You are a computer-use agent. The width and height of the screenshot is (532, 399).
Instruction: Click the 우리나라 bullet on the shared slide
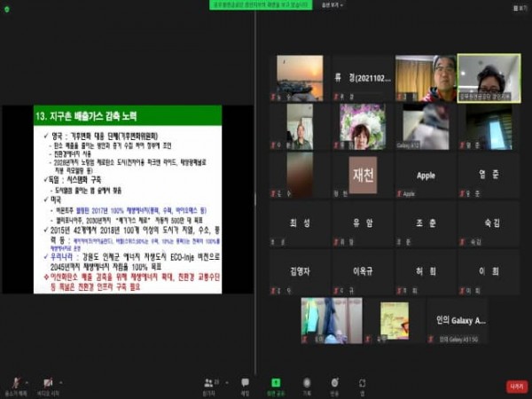coord(132,262)
